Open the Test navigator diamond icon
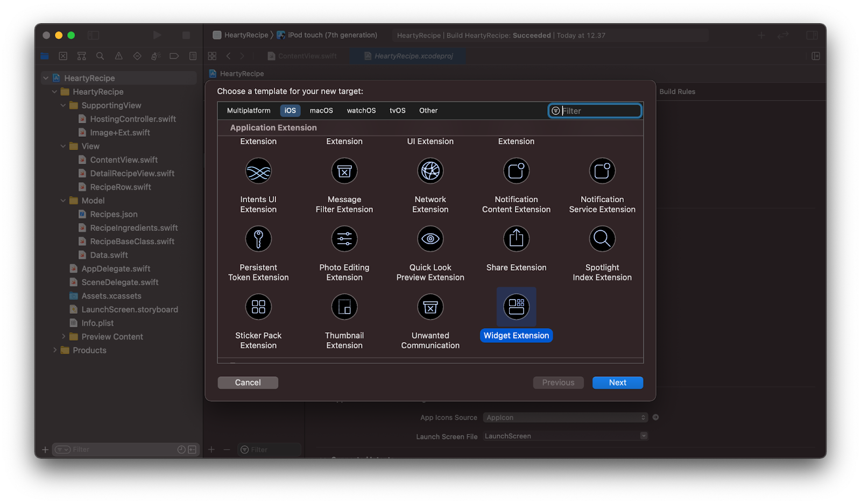Image resolution: width=861 pixels, height=504 pixels. 137,56
